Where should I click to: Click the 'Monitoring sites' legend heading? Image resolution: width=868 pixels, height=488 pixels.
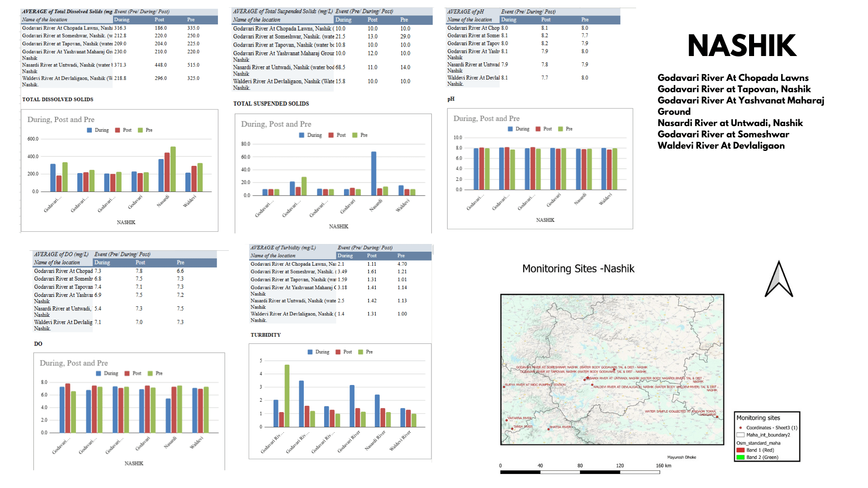[x=758, y=418]
